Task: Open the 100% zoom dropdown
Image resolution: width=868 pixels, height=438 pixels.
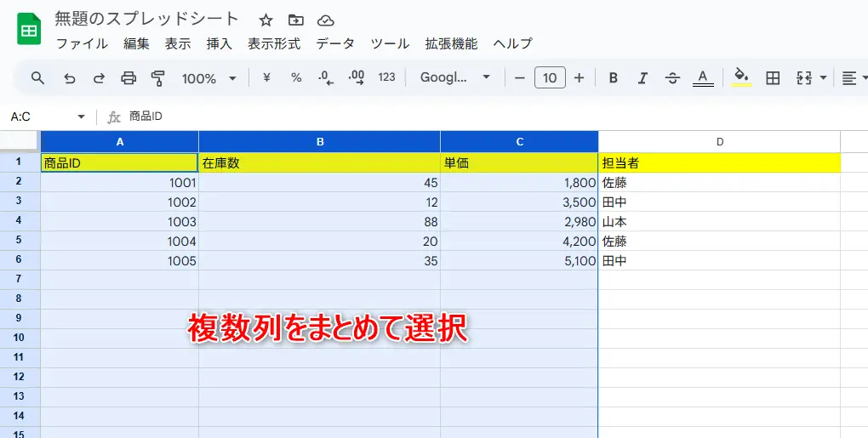Action: [x=208, y=78]
